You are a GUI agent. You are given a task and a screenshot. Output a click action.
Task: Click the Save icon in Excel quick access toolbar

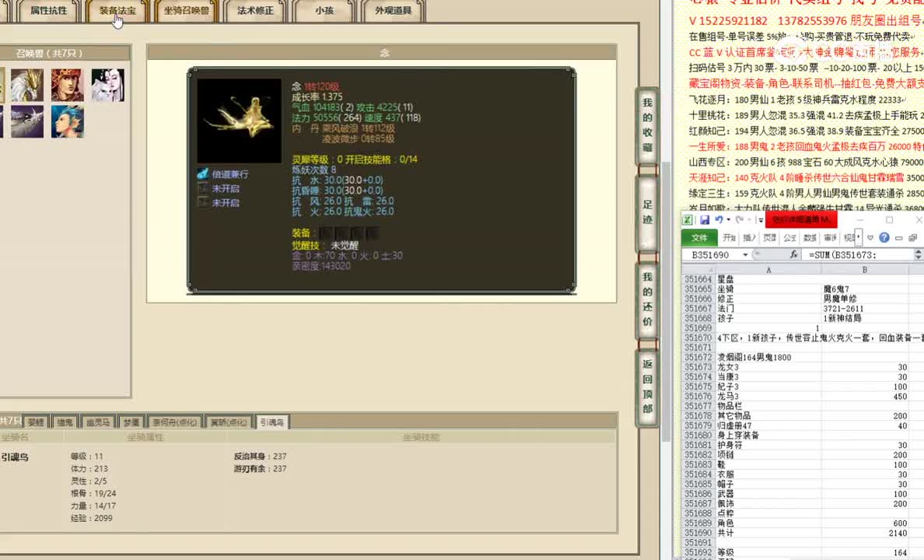(705, 219)
